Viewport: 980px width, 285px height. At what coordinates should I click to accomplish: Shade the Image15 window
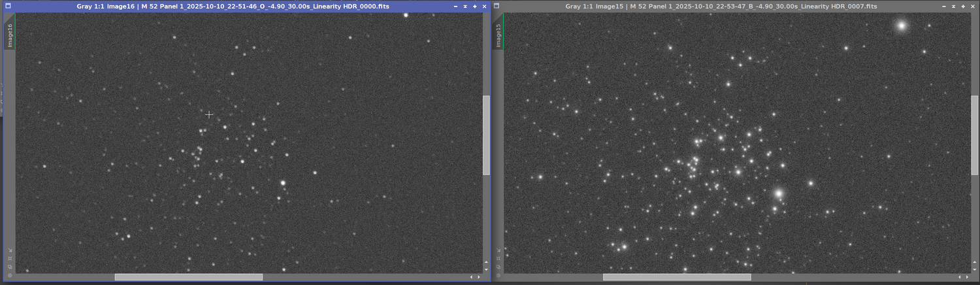click(954, 6)
